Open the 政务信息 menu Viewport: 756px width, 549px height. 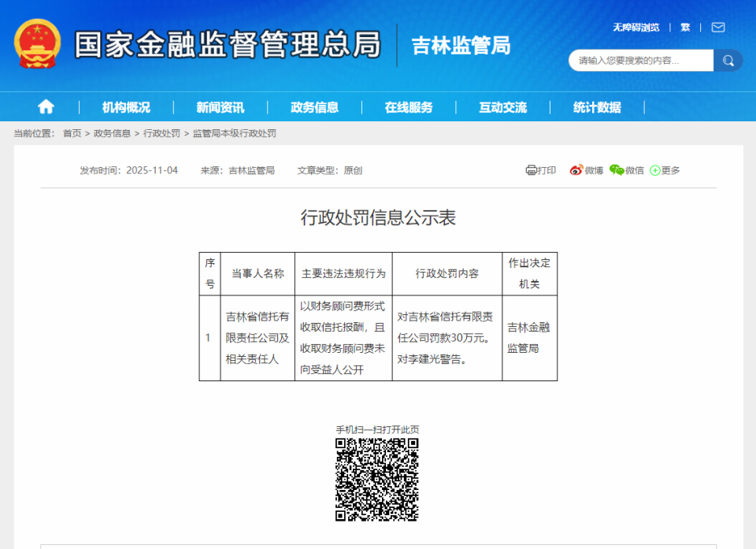[x=314, y=106]
